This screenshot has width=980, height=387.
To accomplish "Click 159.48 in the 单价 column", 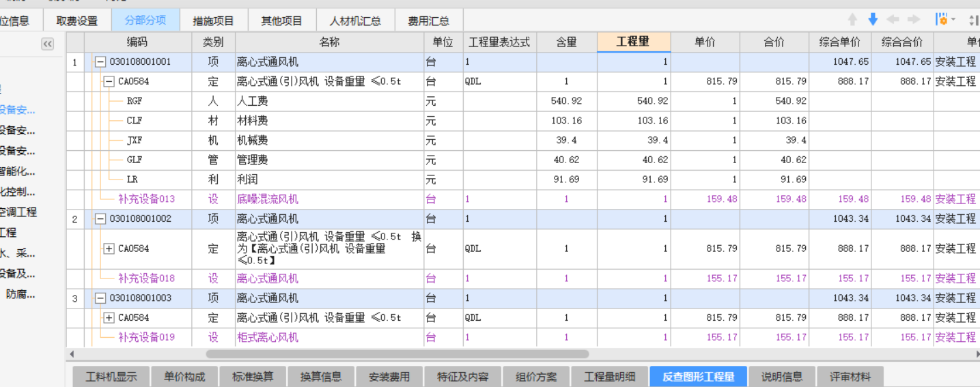I will point(705,199).
